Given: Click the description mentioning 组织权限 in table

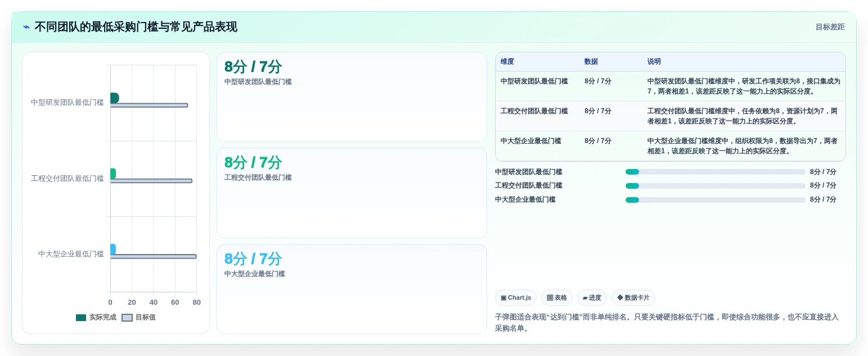Looking at the screenshot, I should [743, 146].
